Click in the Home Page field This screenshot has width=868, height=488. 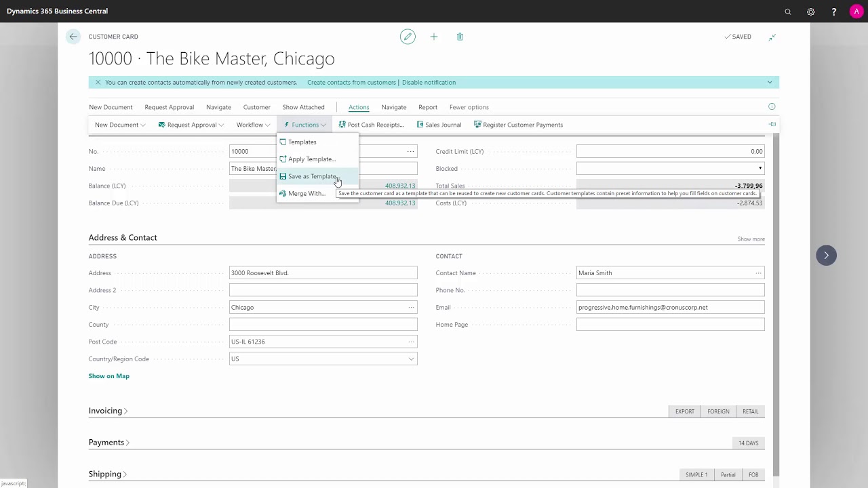670,325
